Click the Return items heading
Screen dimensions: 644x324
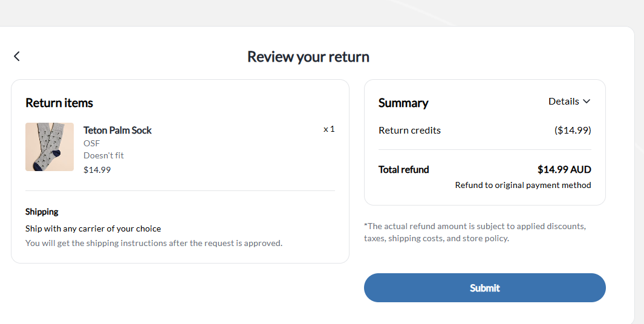click(59, 103)
